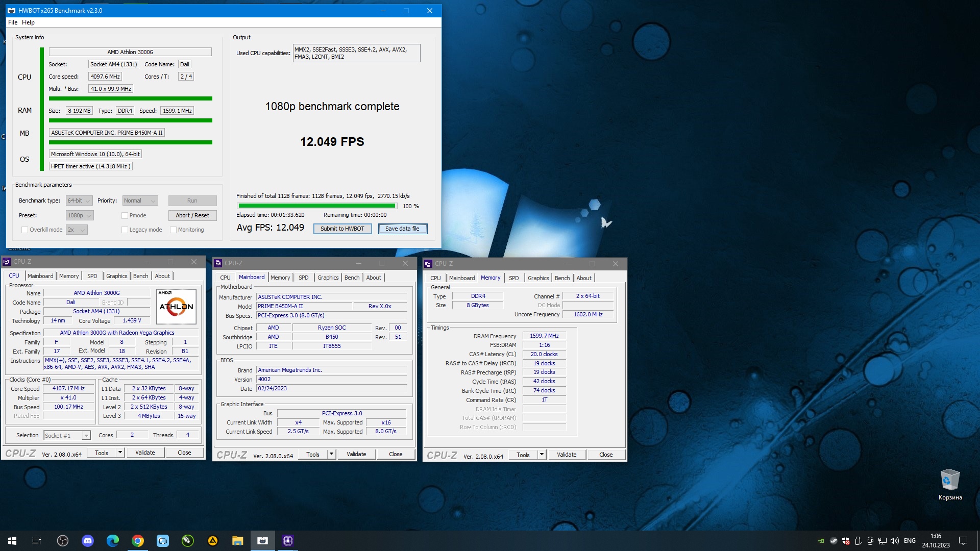
Task: Open the NVIDIA tray icon
Action: click(821, 541)
